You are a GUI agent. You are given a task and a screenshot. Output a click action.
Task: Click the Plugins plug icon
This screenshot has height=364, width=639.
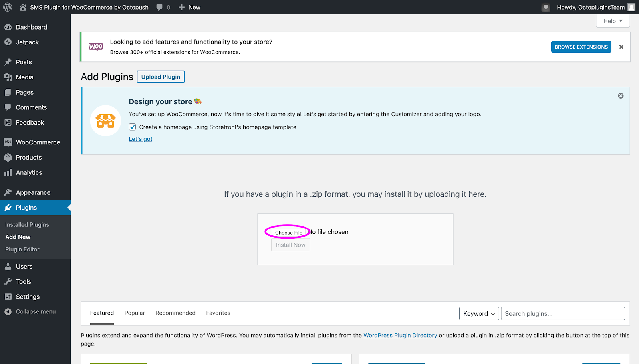click(8, 208)
